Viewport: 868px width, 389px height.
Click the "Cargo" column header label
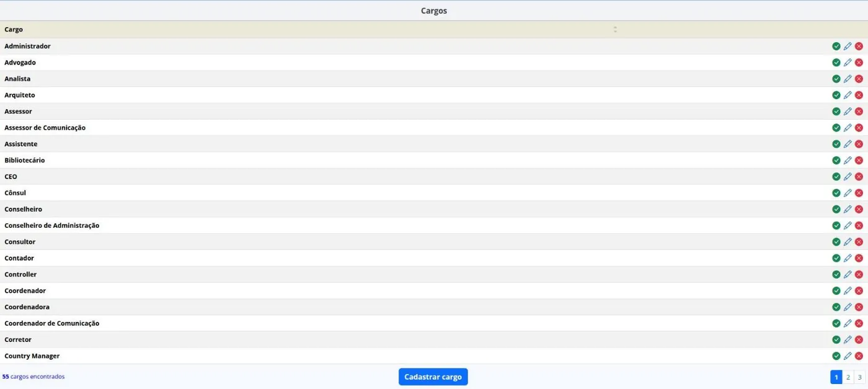coord(14,29)
